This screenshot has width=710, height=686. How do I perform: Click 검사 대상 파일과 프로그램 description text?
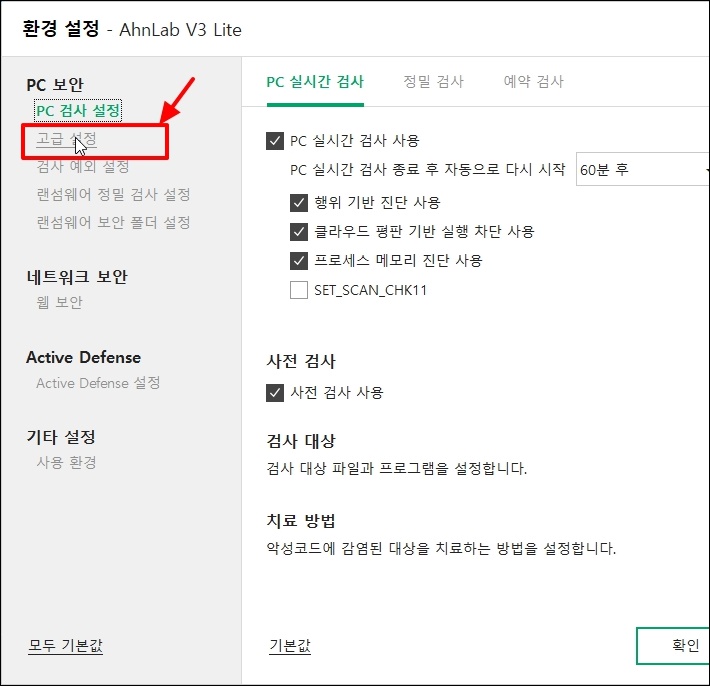[x=397, y=468]
